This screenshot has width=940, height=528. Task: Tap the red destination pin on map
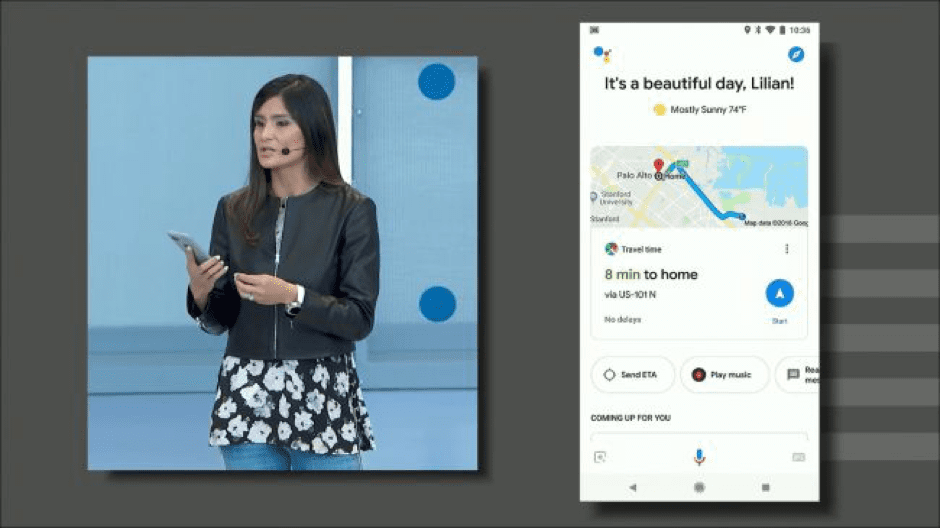point(658,165)
